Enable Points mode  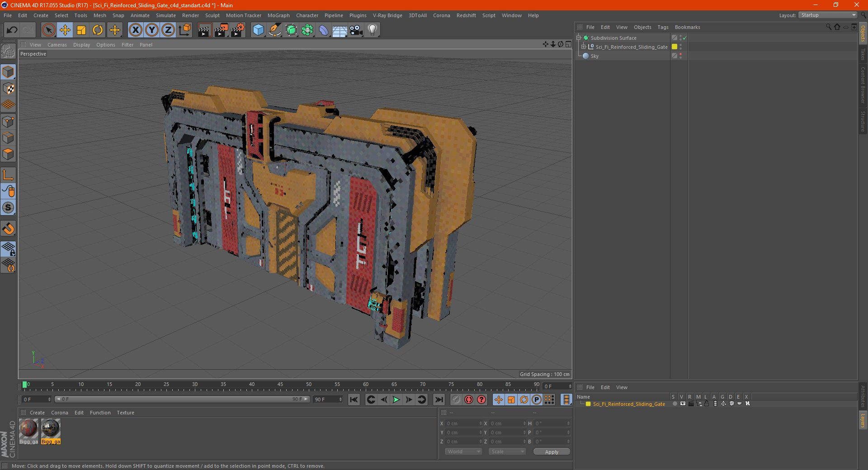tap(8, 122)
